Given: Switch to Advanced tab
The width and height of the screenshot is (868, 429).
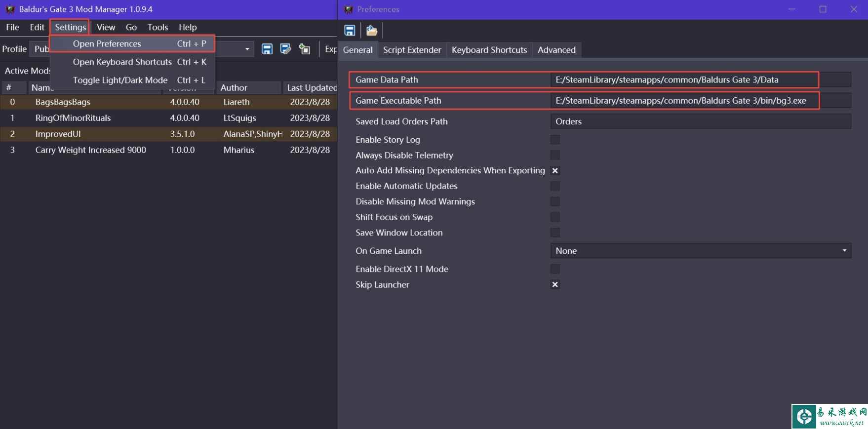Looking at the screenshot, I should [x=556, y=50].
